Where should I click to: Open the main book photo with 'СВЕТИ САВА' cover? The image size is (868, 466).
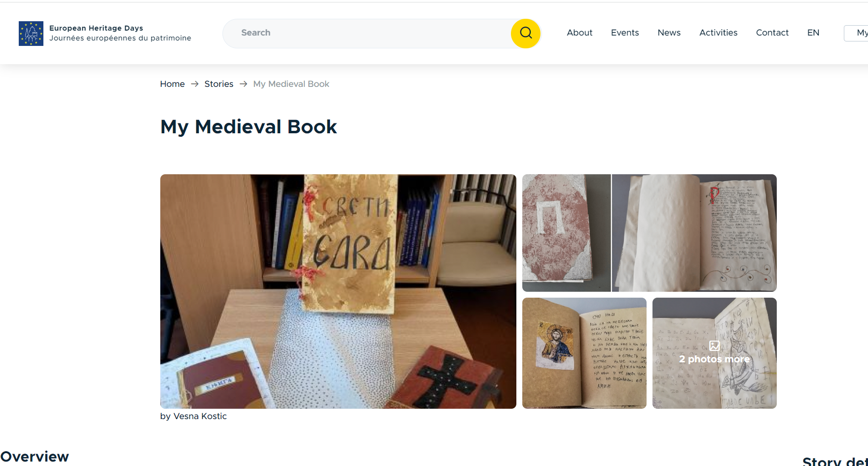click(338, 291)
